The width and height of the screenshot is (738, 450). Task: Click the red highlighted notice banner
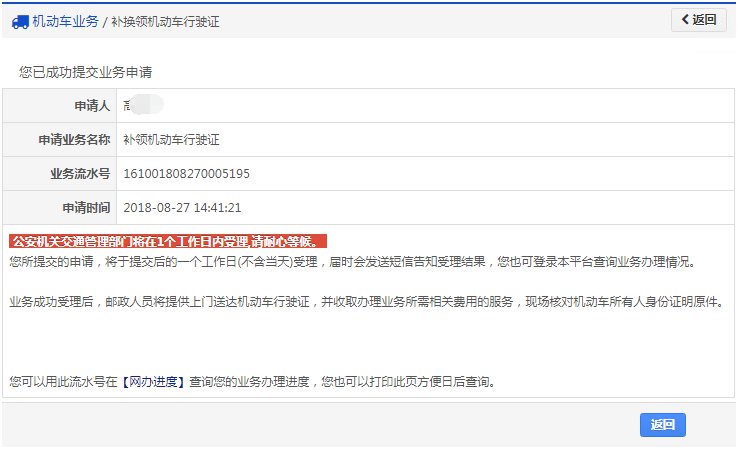point(168,241)
